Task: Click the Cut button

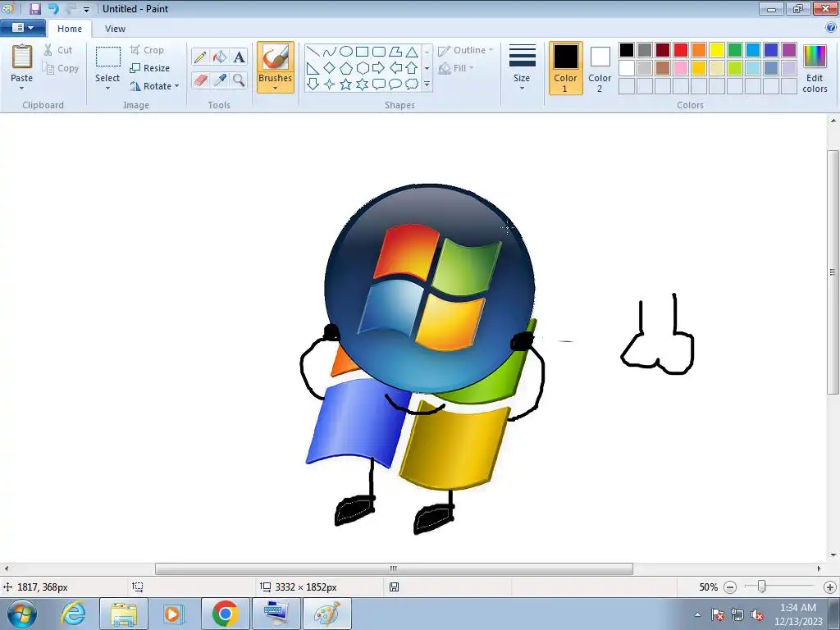Action: pos(58,50)
